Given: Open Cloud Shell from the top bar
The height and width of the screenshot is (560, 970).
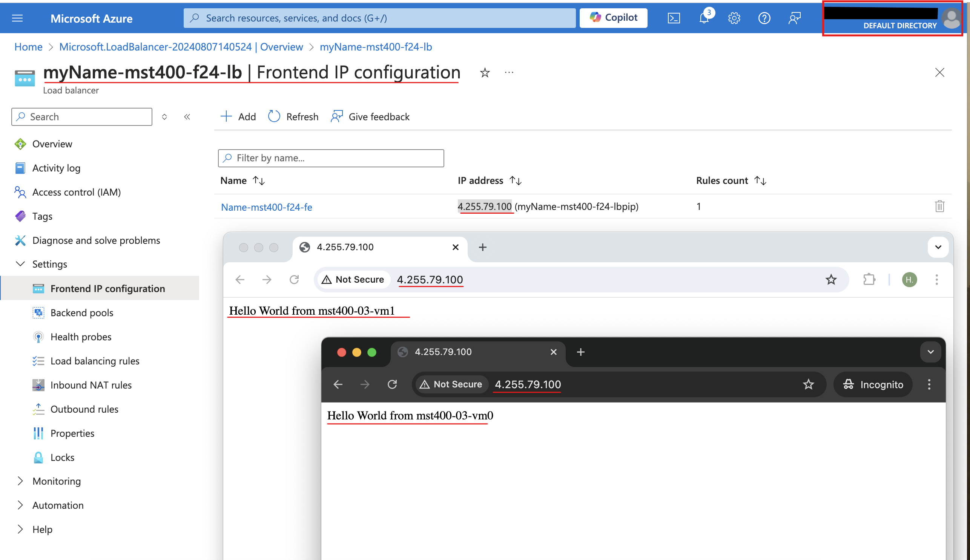Looking at the screenshot, I should [674, 18].
